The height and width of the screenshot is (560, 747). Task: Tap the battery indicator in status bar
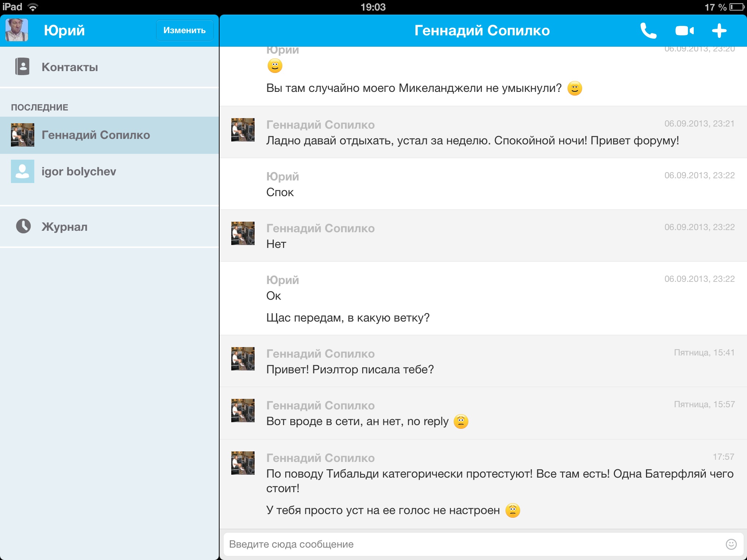tap(737, 7)
